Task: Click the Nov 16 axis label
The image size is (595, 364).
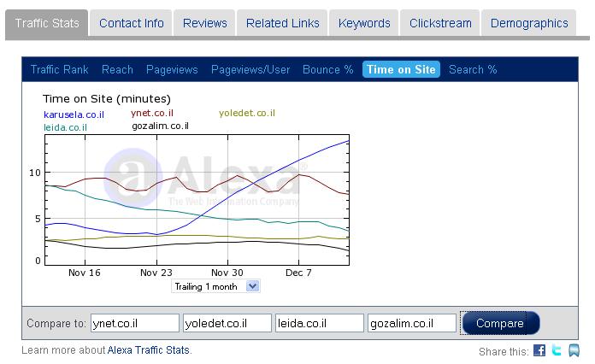Action: (x=85, y=273)
